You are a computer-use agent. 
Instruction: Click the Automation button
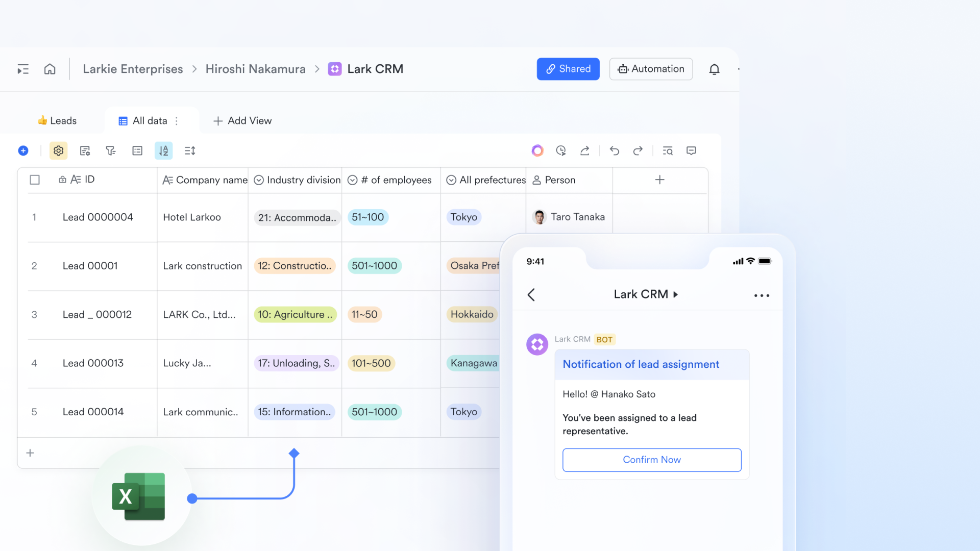pyautogui.click(x=651, y=69)
